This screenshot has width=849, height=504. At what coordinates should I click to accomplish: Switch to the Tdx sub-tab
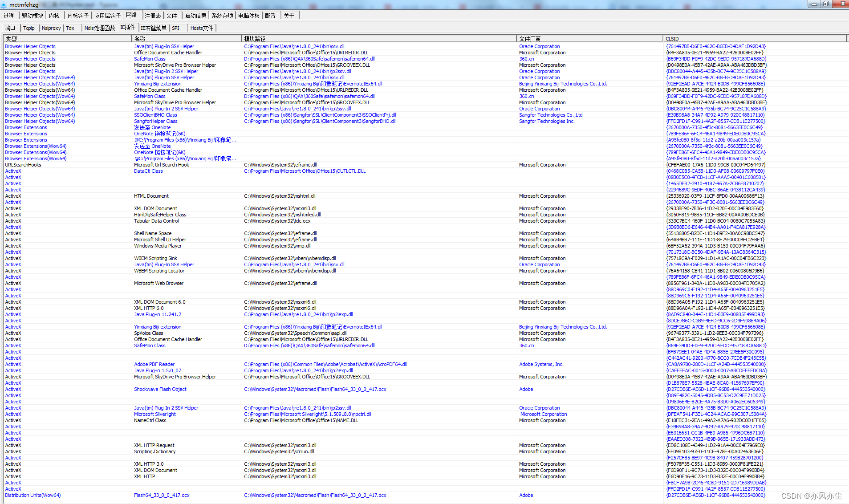tap(70, 28)
